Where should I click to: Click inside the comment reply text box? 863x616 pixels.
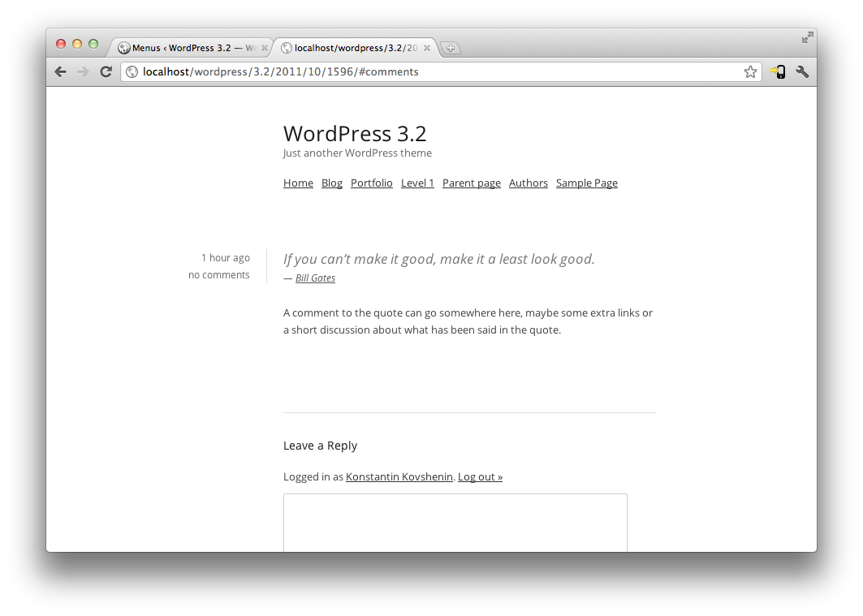pyautogui.click(x=455, y=523)
